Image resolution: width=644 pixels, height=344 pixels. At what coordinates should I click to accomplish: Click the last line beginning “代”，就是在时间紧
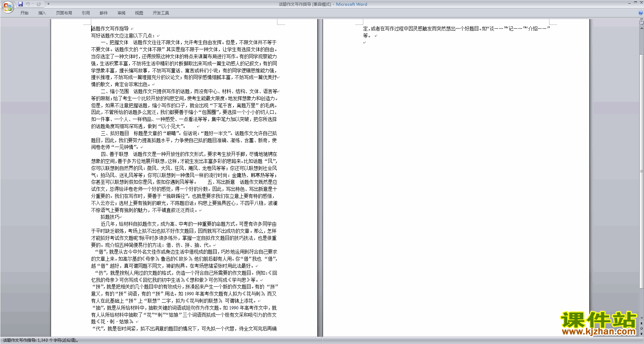[184, 329]
